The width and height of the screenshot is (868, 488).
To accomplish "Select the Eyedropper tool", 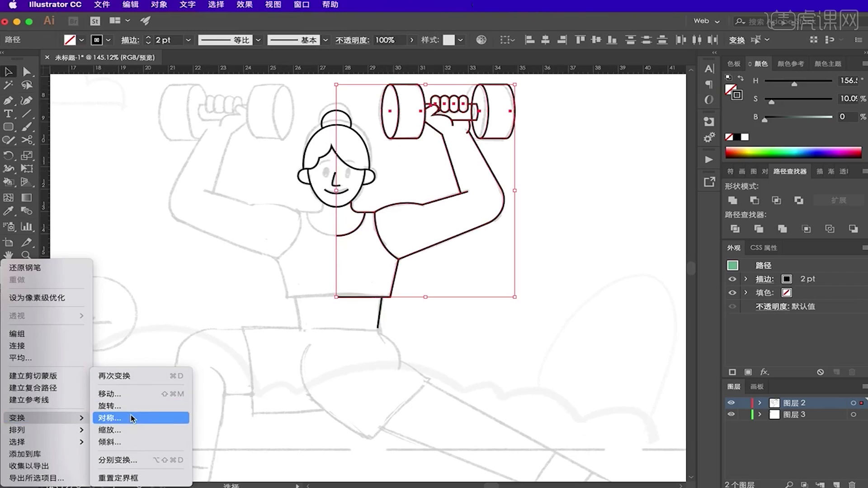I will (x=8, y=211).
